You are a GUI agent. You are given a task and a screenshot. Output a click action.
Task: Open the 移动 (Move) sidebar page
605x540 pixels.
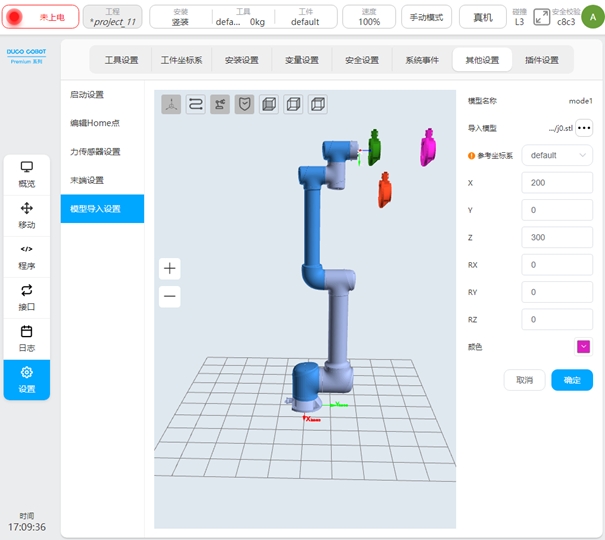tap(27, 215)
